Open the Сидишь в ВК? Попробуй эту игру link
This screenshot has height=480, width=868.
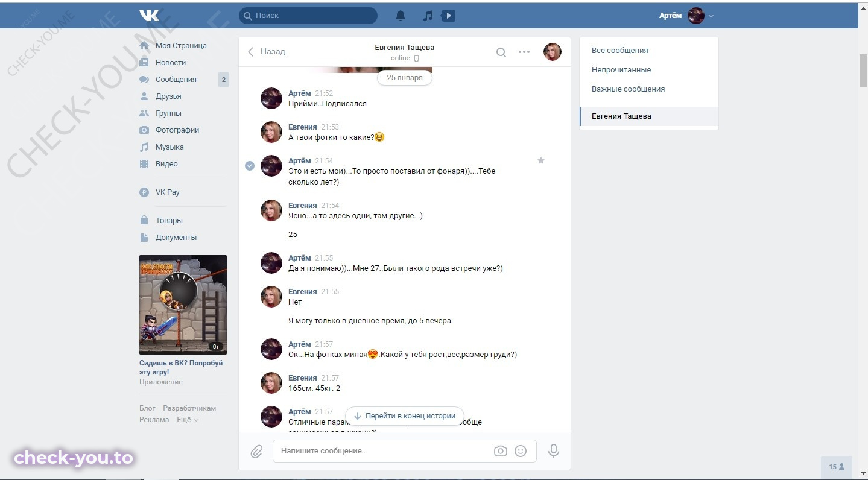tap(181, 368)
